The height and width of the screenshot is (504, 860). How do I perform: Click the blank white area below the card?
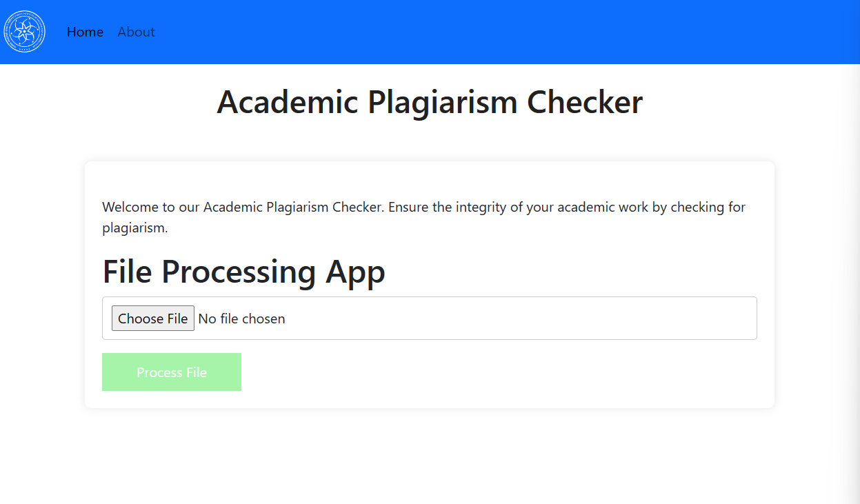point(430,455)
